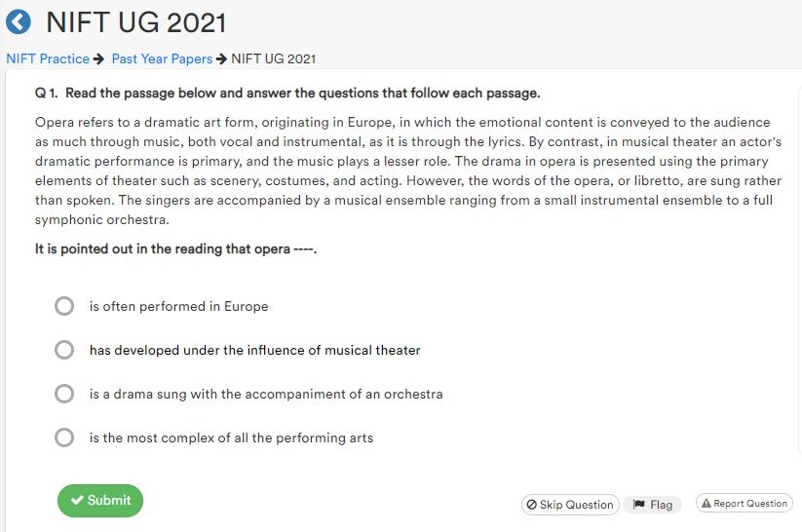
Task: Report Question button click
Action: [x=744, y=504]
